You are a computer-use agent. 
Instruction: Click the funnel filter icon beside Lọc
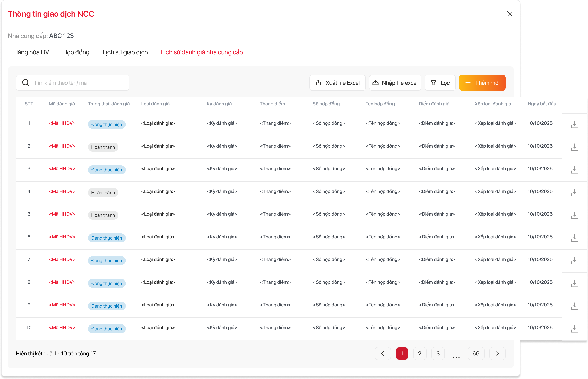pos(433,83)
